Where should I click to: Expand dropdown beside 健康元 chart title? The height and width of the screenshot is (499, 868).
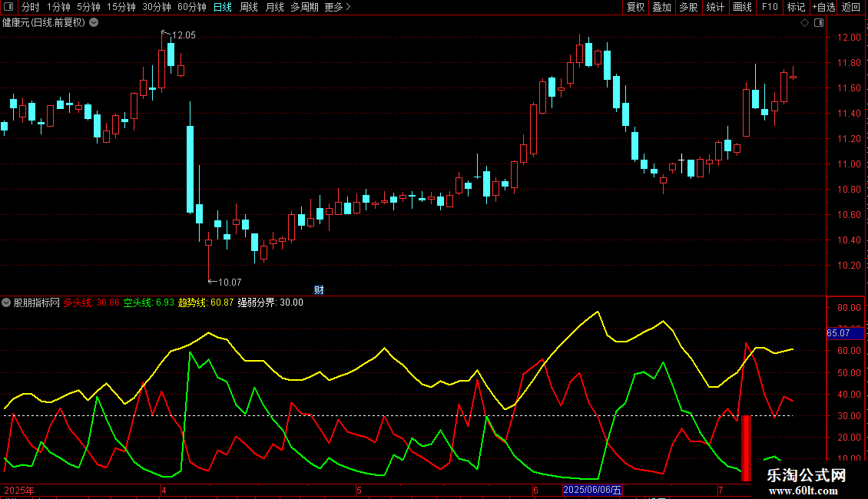(x=94, y=22)
